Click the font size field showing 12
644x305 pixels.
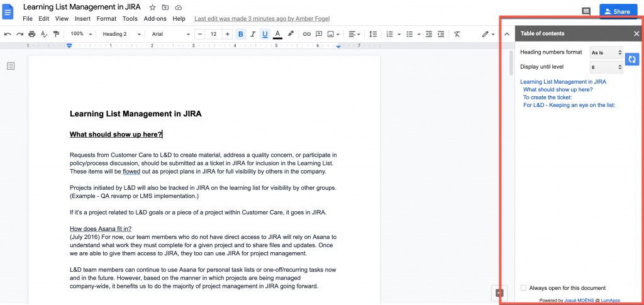214,34
